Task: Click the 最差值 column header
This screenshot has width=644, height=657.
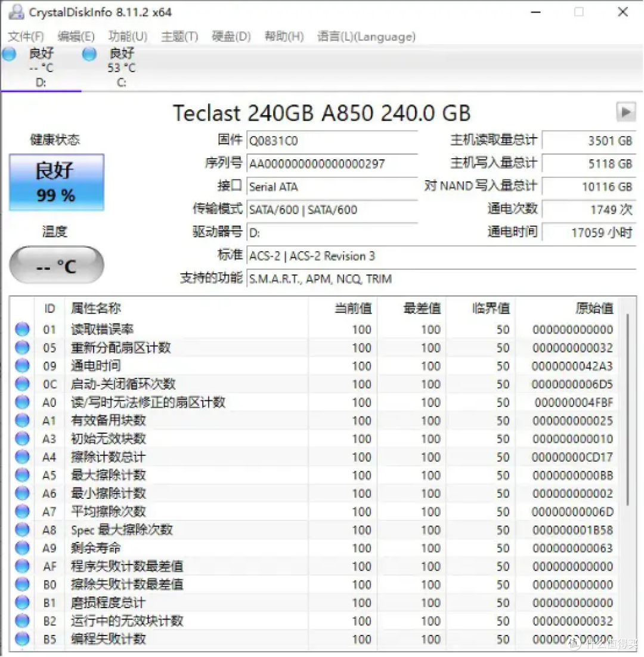Action: click(x=411, y=309)
